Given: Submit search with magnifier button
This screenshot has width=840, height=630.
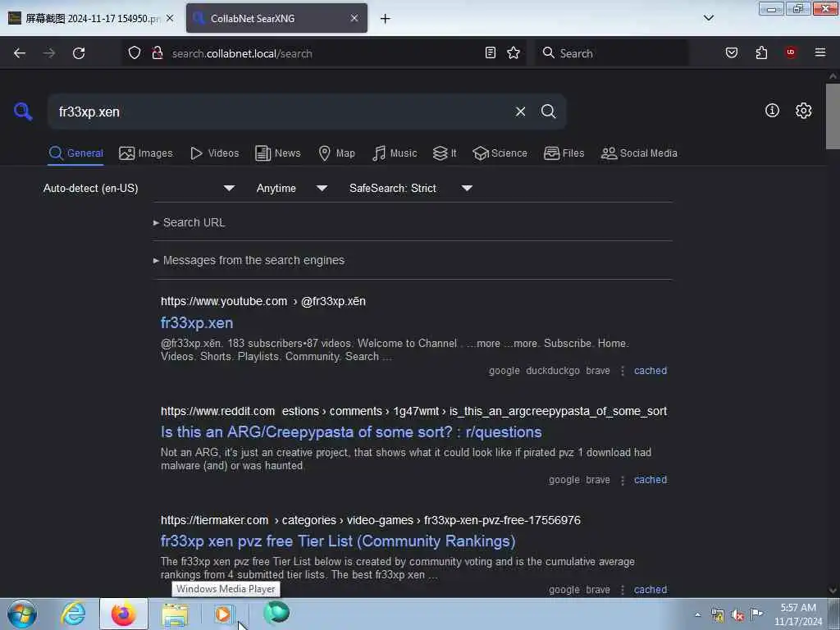Looking at the screenshot, I should (x=549, y=112).
